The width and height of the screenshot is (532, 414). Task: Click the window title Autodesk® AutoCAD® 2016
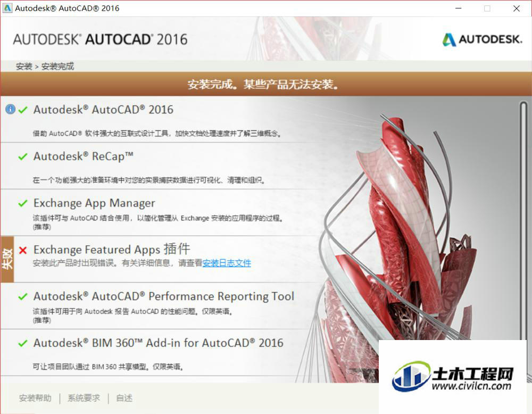[x=67, y=8]
